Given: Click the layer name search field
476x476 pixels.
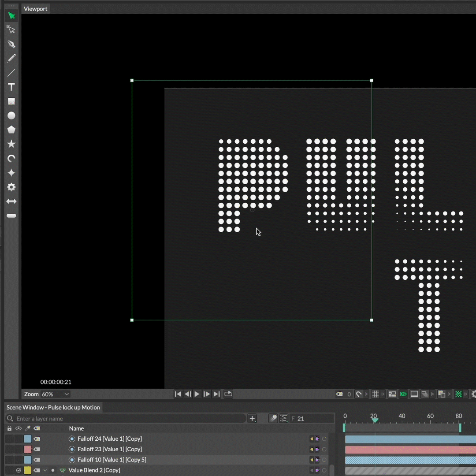Looking at the screenshot, I should 128,418.
